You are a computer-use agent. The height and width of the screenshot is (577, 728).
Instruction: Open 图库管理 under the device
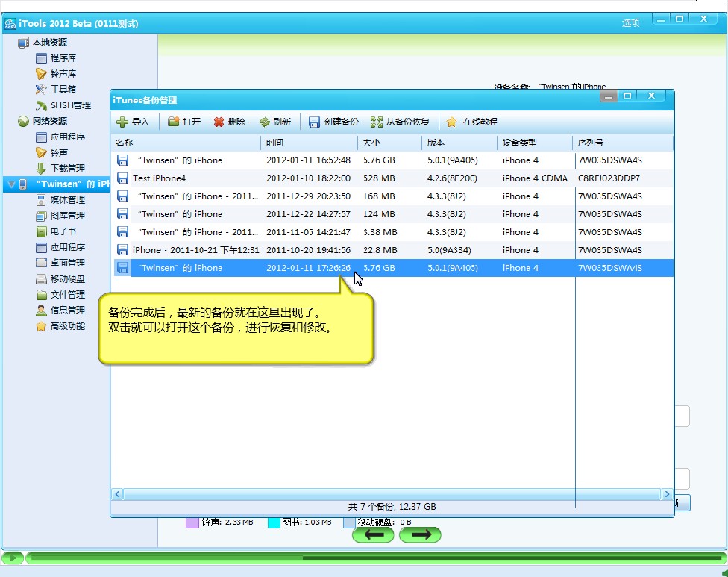67,216
